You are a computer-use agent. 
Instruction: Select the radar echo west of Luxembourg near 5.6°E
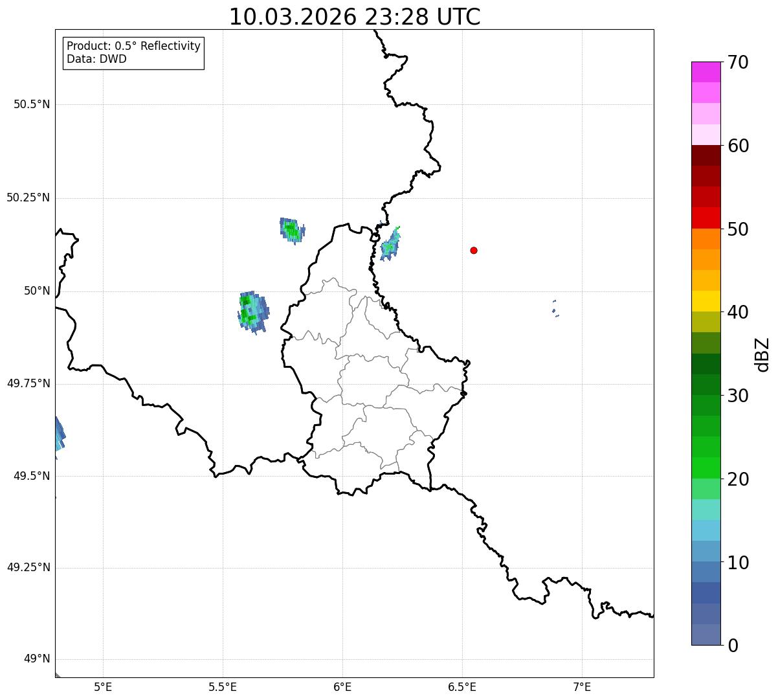(252, 311)
